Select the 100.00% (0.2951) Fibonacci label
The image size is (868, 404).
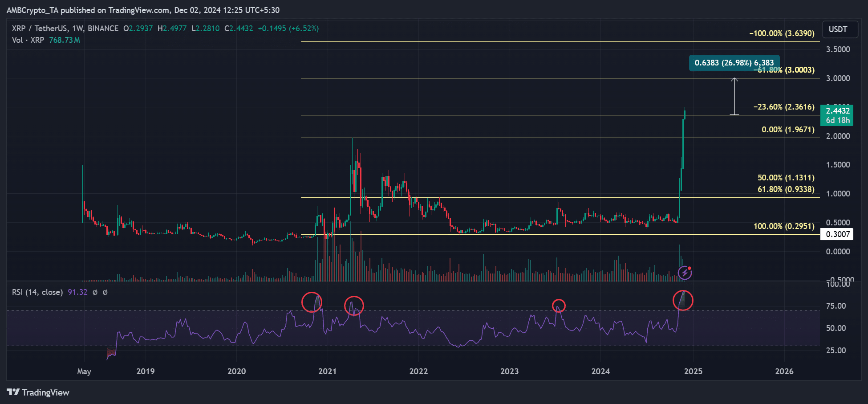(784, 226)
